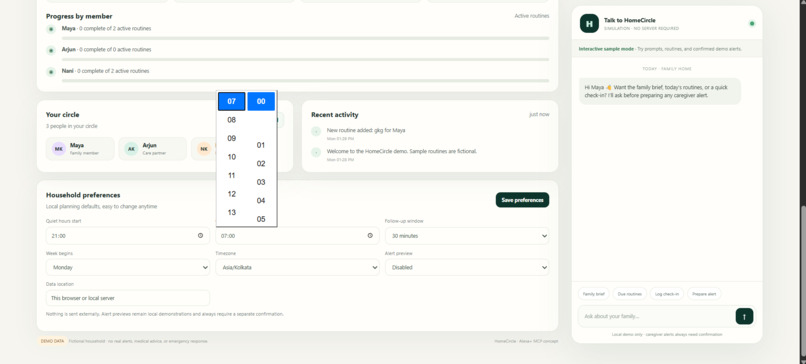Focus the Ask about your family chat input
Screen dimensions: 806x364
click(x=657, y=316)
